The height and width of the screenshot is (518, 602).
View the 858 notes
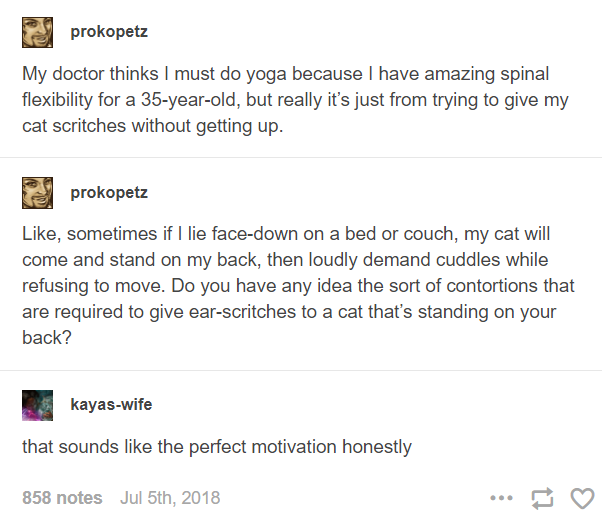(x=62, y=498)
